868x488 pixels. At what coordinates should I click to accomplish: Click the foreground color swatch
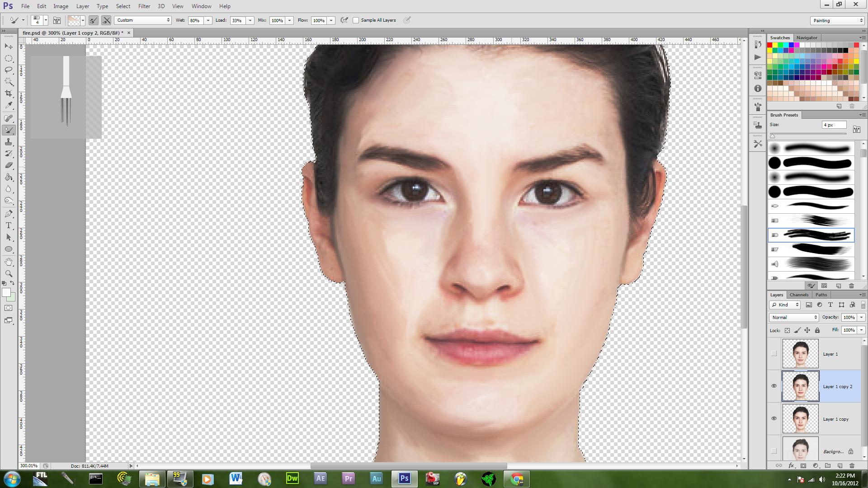tap(6, 292)
